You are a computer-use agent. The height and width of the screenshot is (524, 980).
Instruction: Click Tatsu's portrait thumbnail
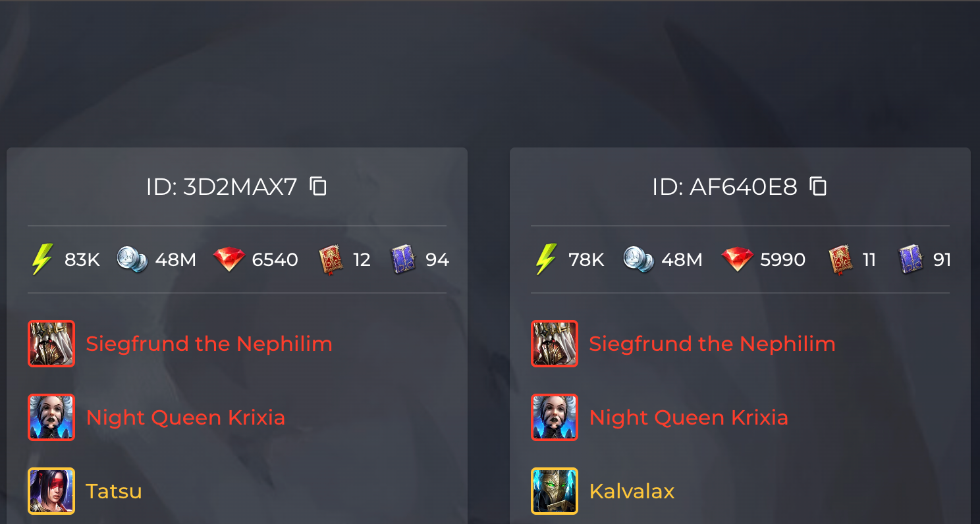click(x=51, y=490)
